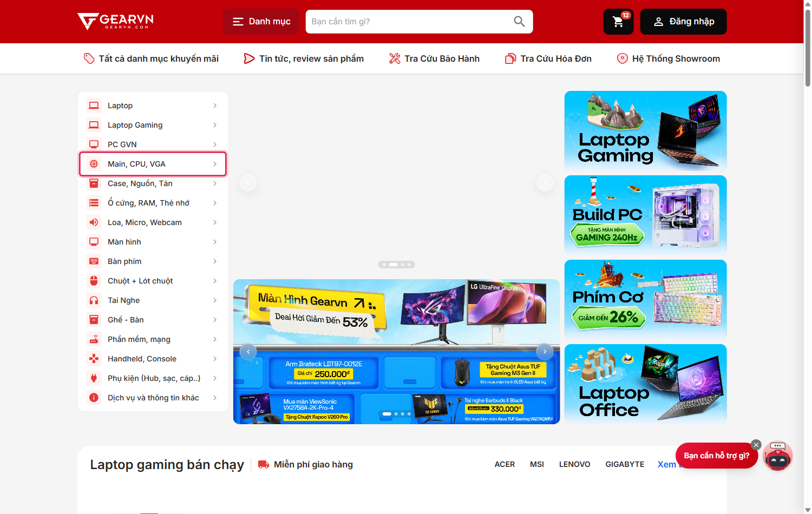The height and width of the screenshot is (514, 812).
Task: Click the Chuột + Lót chuột mouse icon
Action: (94, 281)
